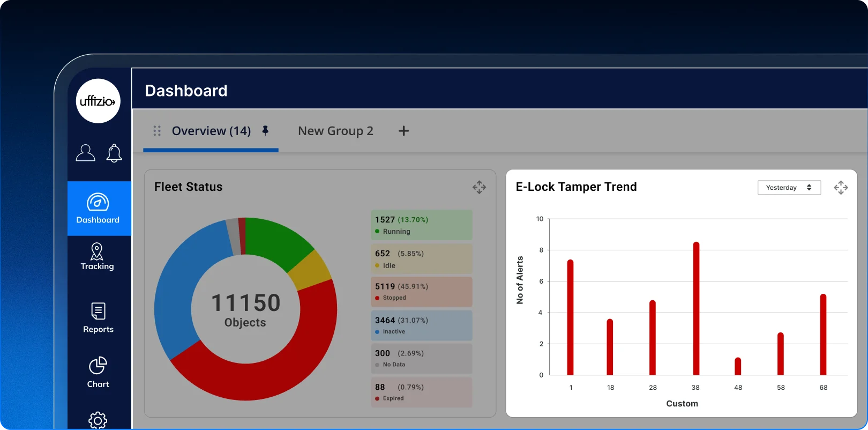Image resolution: width=868 pixels, height=430 pixels.
Task: Click the No of Alerts axis label
Action: pyautogui.click(x=520, y=280)
